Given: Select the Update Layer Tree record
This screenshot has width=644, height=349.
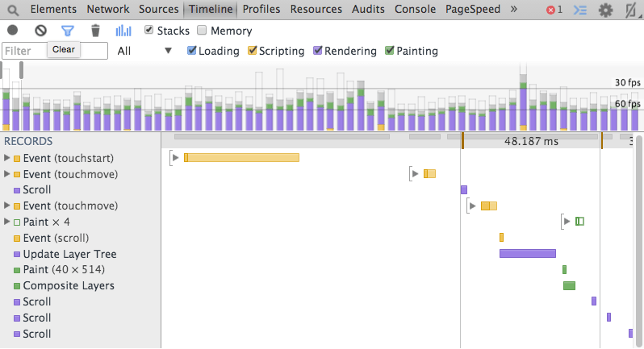Looking at the screenshot, I should 69,254.
